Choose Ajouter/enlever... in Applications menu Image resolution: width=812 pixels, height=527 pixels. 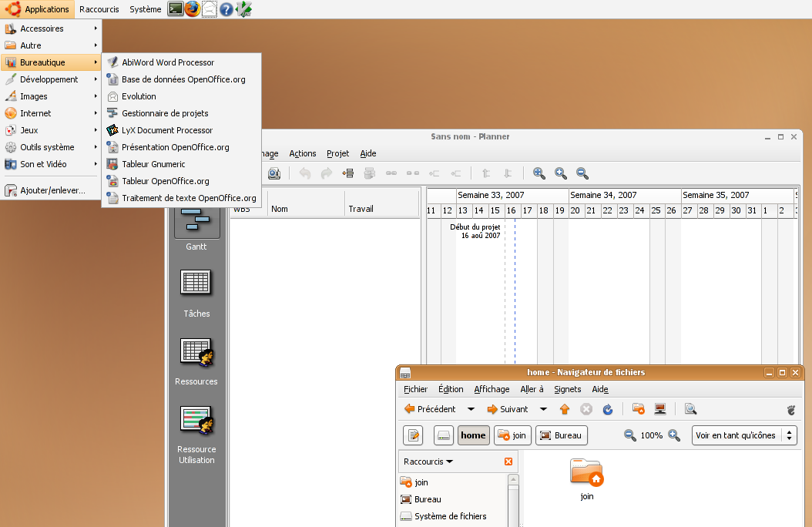[x=52, y=190]
